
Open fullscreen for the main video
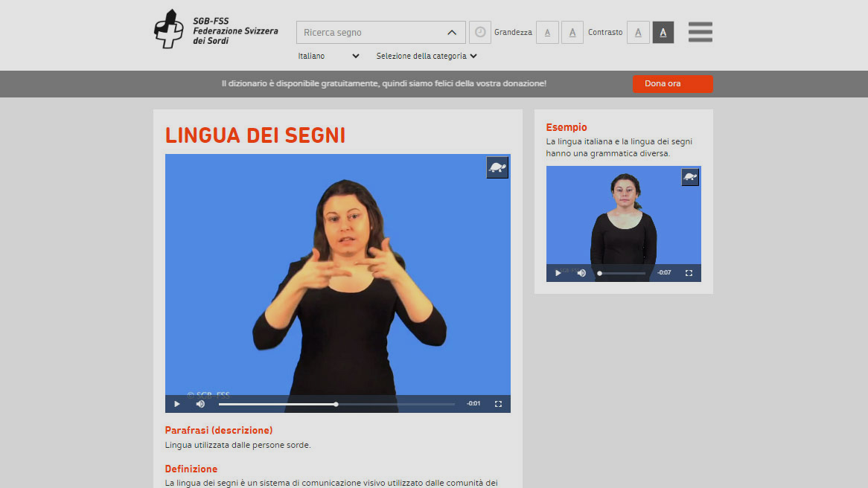498,404
